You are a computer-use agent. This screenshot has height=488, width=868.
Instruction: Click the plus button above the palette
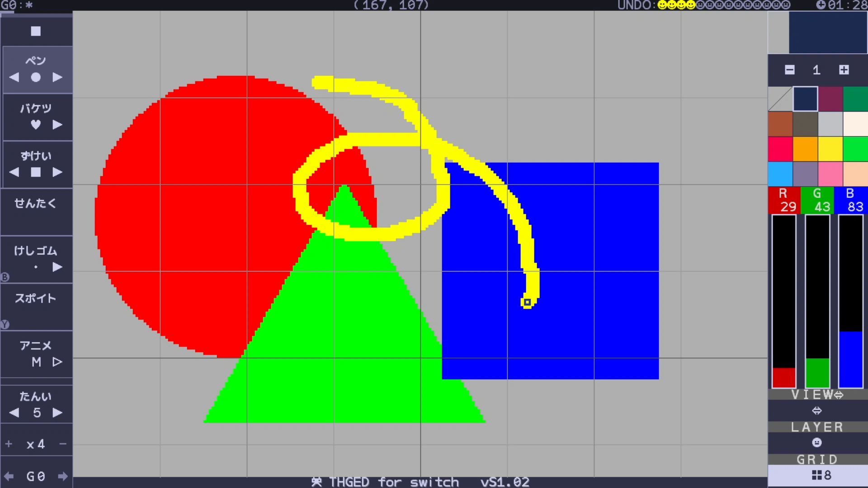coord(844,70)
